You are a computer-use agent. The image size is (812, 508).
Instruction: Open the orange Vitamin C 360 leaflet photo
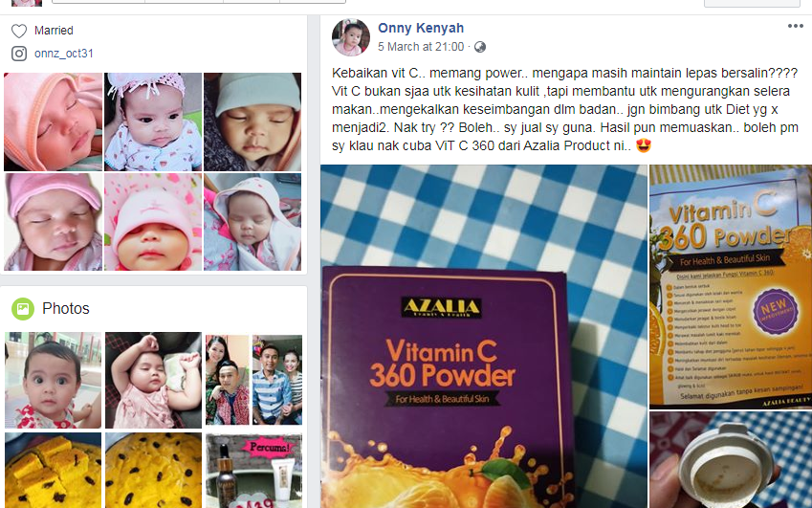click(x=731, y=286)
